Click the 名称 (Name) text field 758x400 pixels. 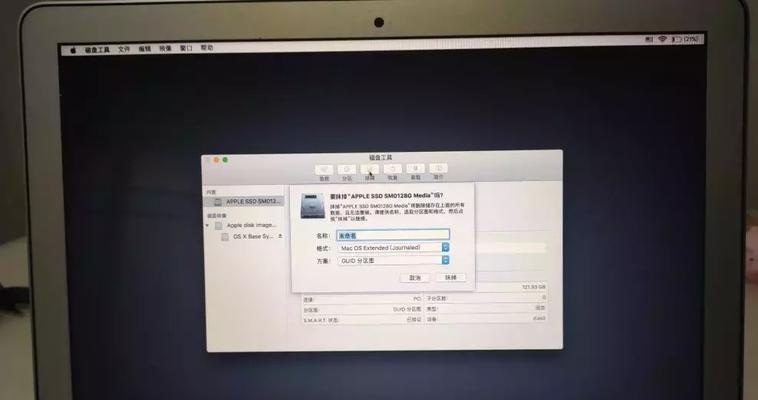coord(393,235)
